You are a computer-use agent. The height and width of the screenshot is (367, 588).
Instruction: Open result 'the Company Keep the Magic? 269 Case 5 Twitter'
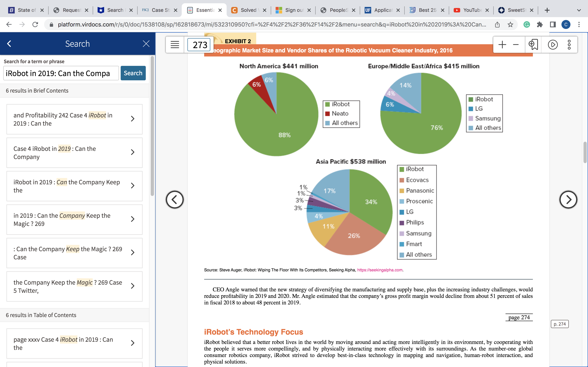[x=74, y=286]
